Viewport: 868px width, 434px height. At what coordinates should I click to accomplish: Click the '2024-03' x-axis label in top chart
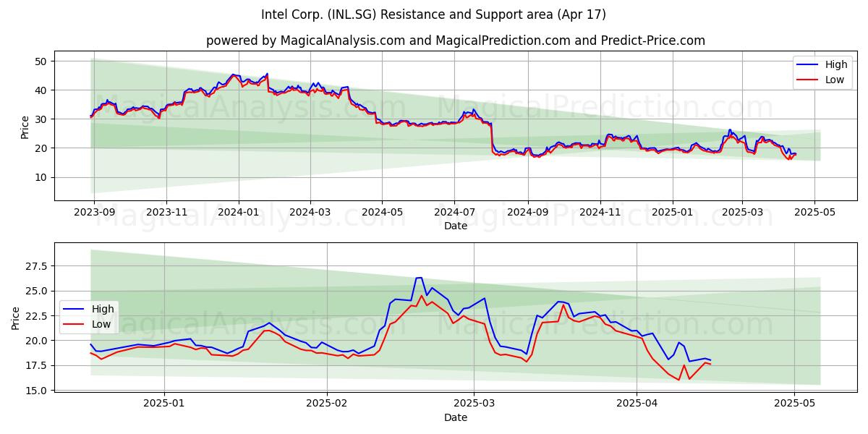point(310,214)
